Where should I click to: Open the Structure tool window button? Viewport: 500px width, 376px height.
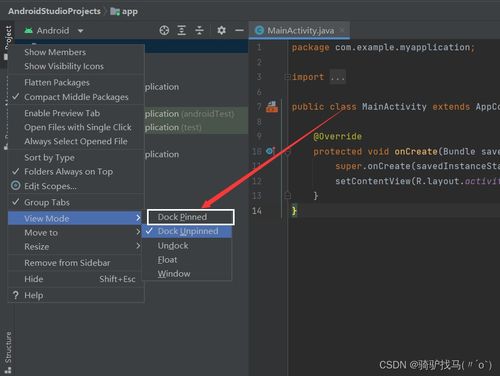(x=8, y=352)
